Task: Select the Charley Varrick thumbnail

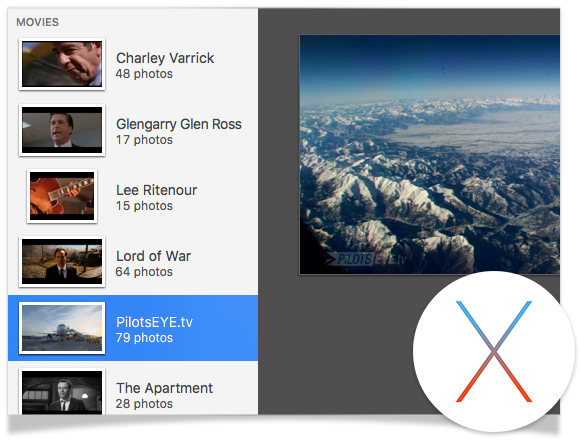Action: point(62,64)
